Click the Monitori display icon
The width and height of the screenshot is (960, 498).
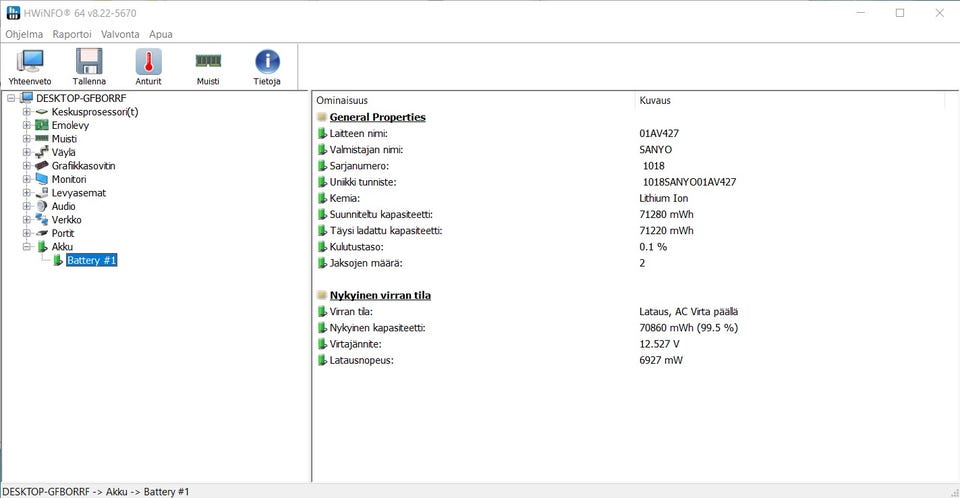point(42,179)
